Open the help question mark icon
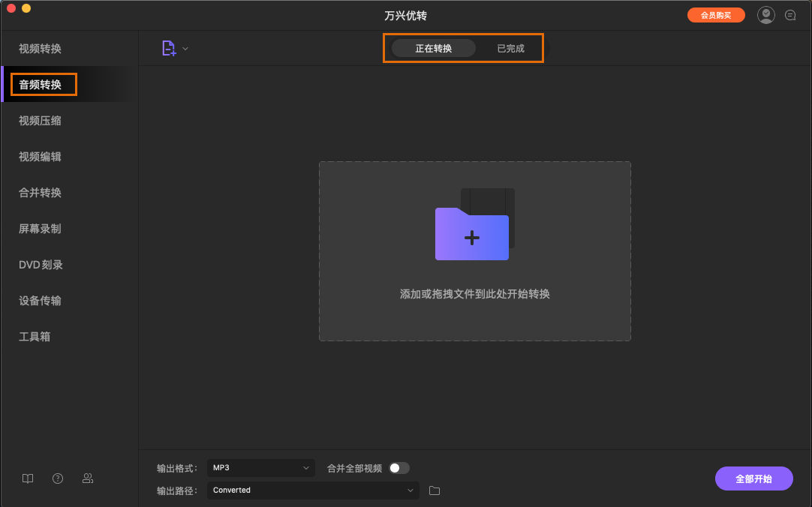The width and height of the screenshot is (812, 507). tap(57, 478)
